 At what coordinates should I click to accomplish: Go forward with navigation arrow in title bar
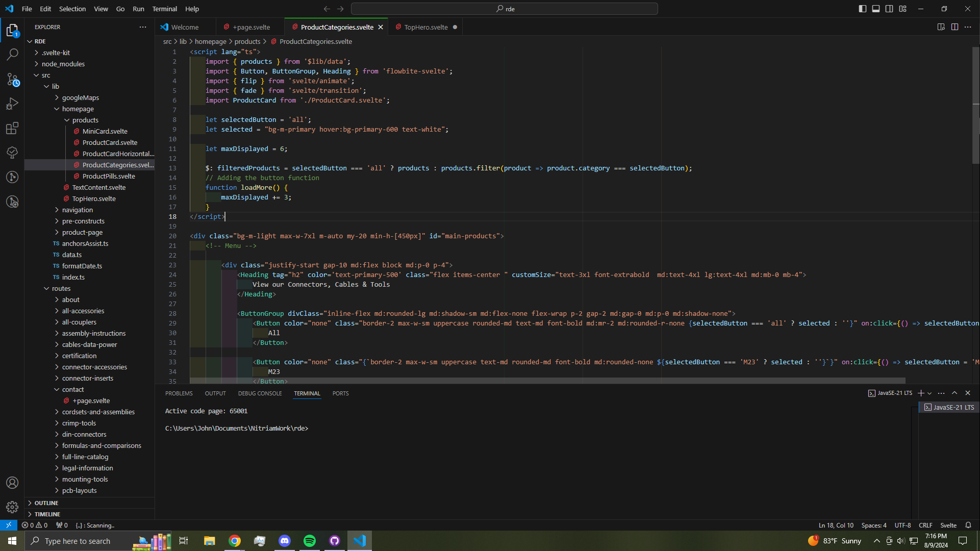340,9
